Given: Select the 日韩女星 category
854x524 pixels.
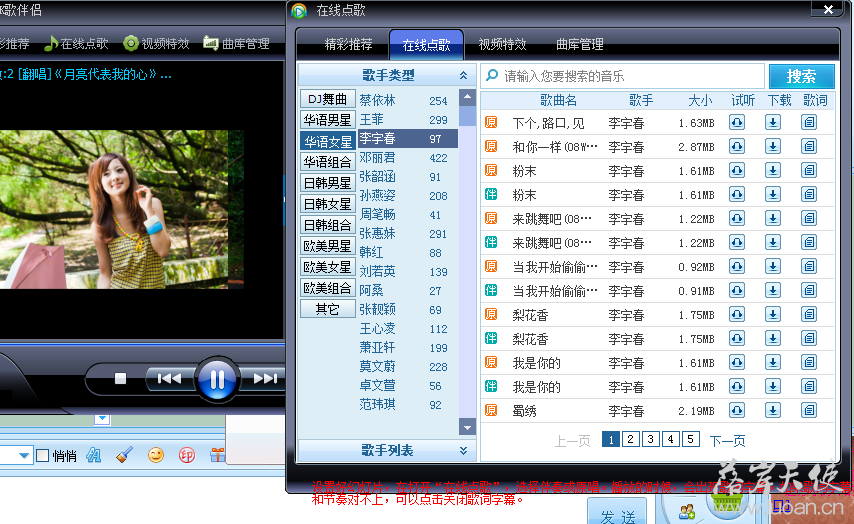Looking at the screenshot, I should [x=327, y=204].
